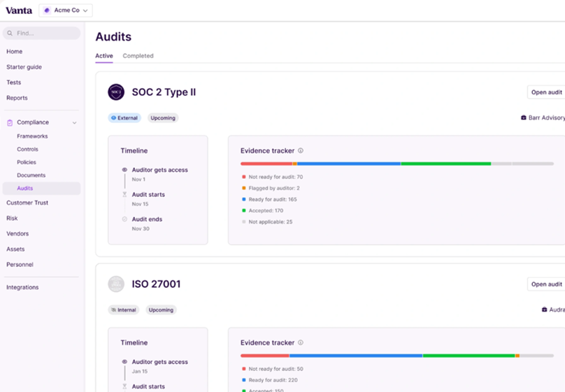Click the search magnifier icon

(10, 34)
